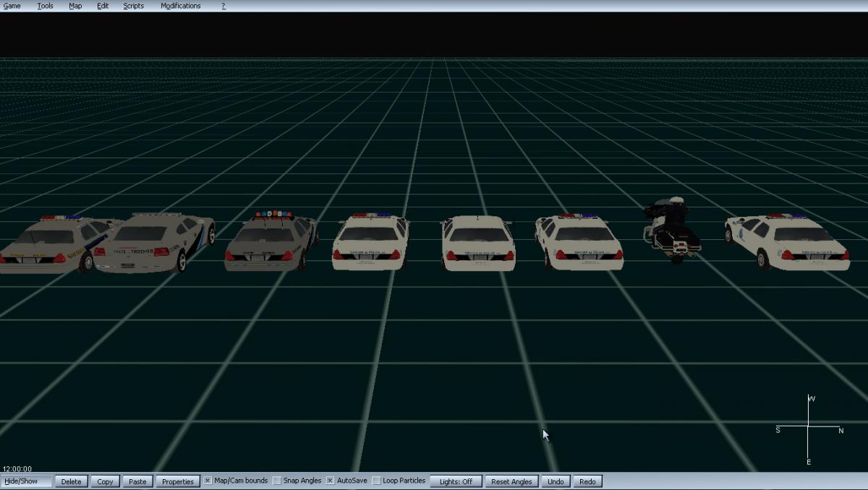Viewport: 868px width, 490px height.
Task: Click the Redo button
Action: tap(587, 481)
